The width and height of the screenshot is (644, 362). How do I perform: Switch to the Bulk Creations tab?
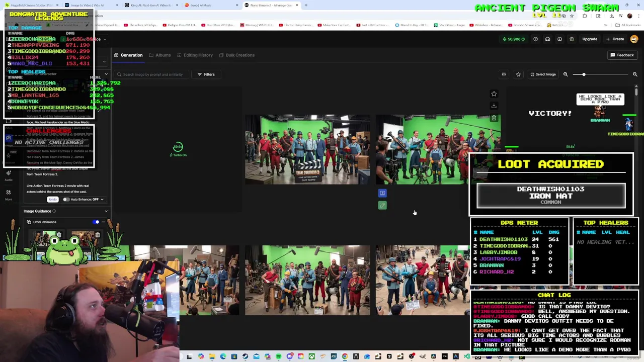[x=236, y=55]
